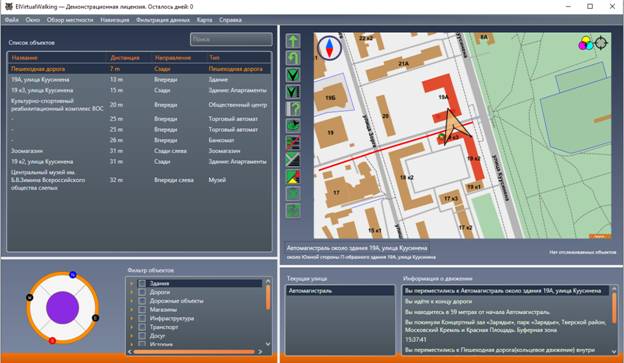Click the green question mark toolbar icon

(x=293, y=109)
